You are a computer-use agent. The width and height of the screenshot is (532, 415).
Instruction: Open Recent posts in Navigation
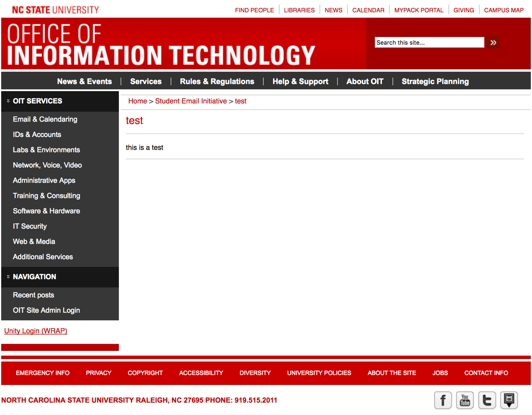click(x=34, y=295)
